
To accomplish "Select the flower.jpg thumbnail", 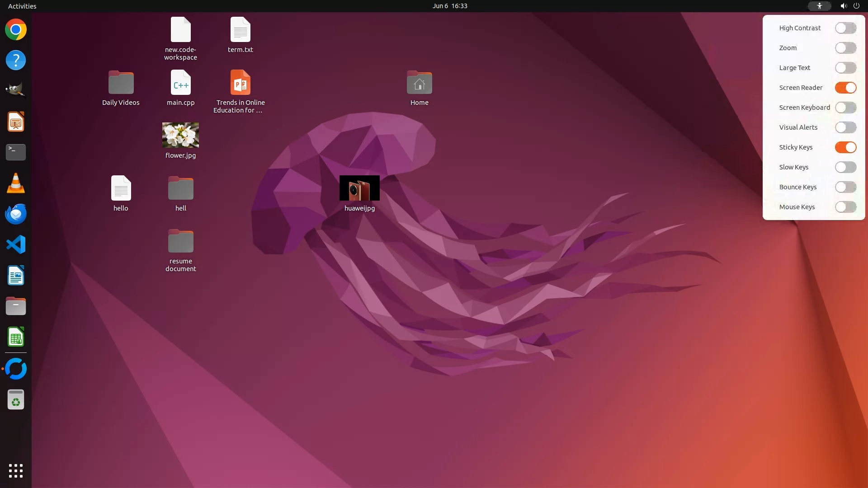I will pos(180,135).
